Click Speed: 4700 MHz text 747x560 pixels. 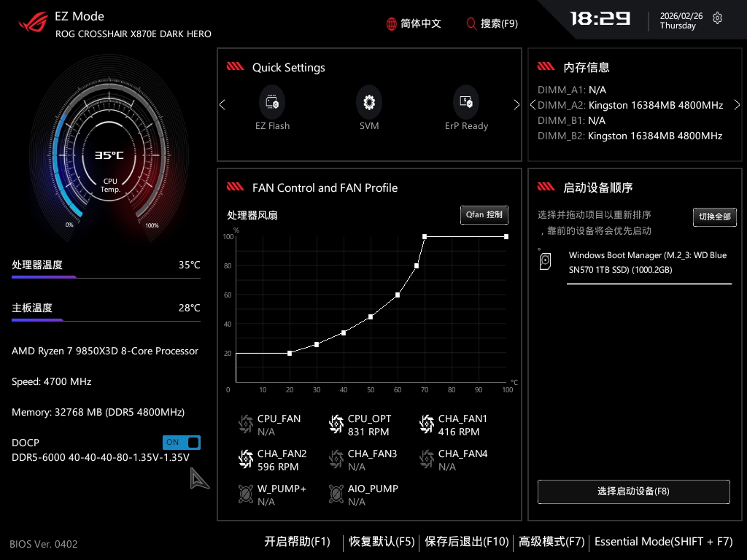point(52,381)
